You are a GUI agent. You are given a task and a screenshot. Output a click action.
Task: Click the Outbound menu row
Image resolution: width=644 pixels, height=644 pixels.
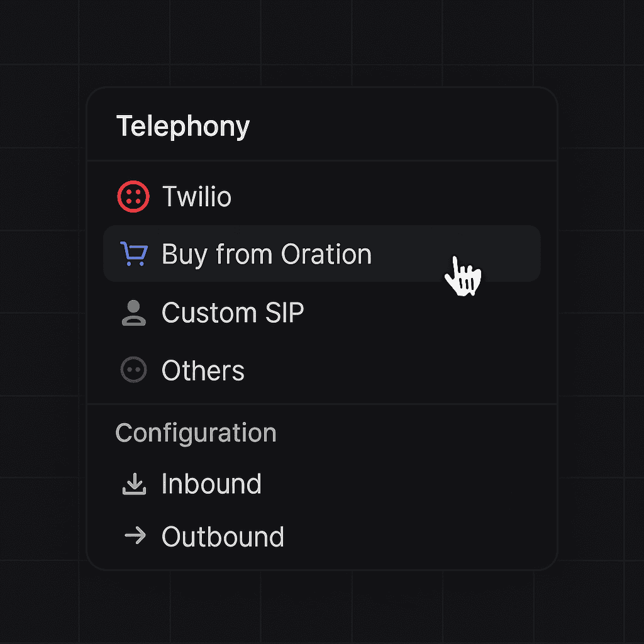(222, 536)
